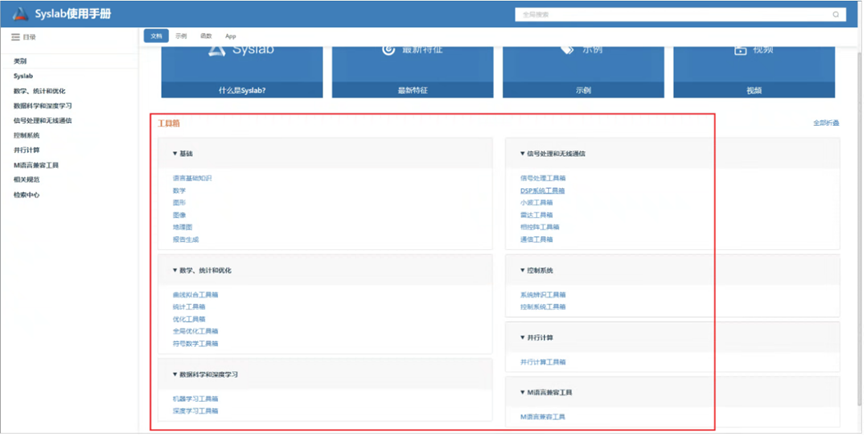
Task: Open the 通信工具箱 link
Action: tap(536, 239)
